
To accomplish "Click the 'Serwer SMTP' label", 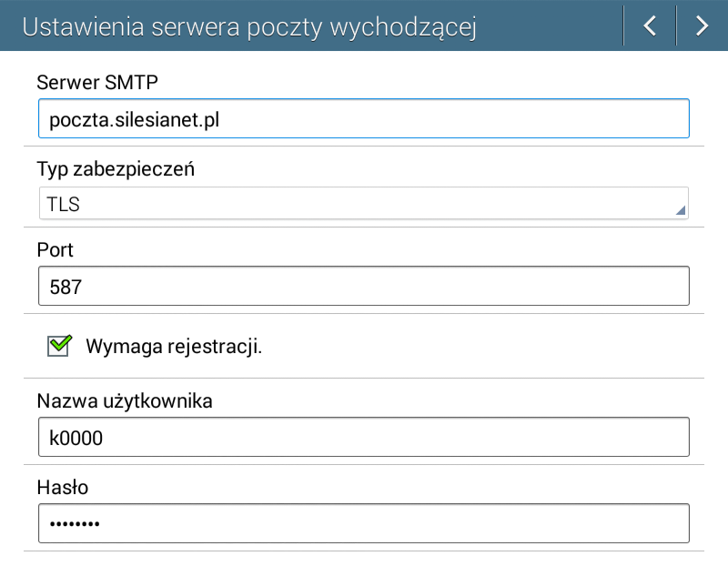I will click(x=97, y=82).
